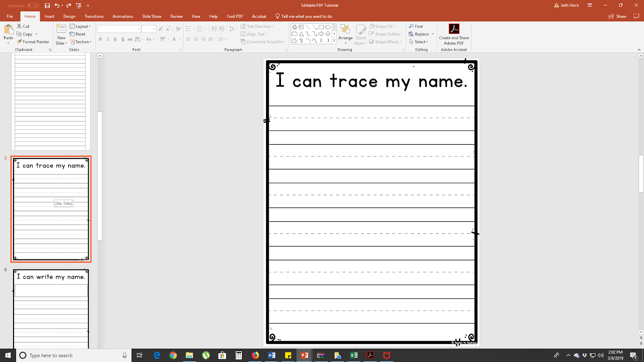Expand the Text Direction menu
The image size is (644, 362).
pos(257,27)
